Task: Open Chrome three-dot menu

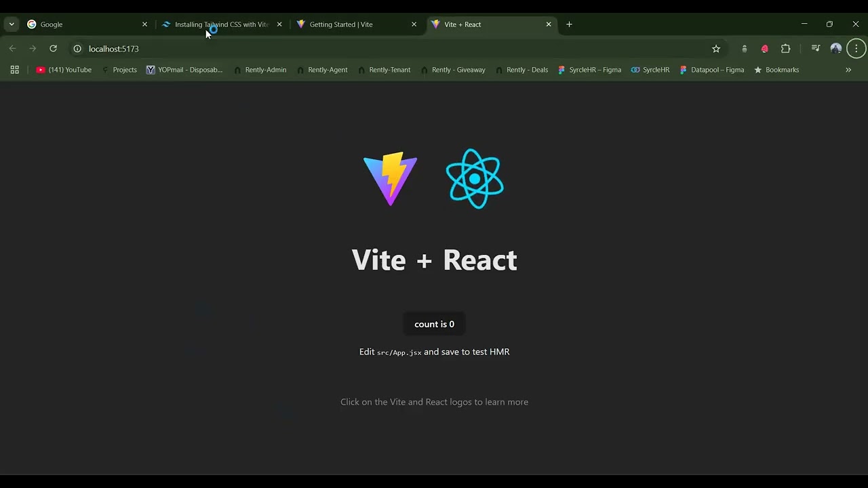Action: (856, 49)
